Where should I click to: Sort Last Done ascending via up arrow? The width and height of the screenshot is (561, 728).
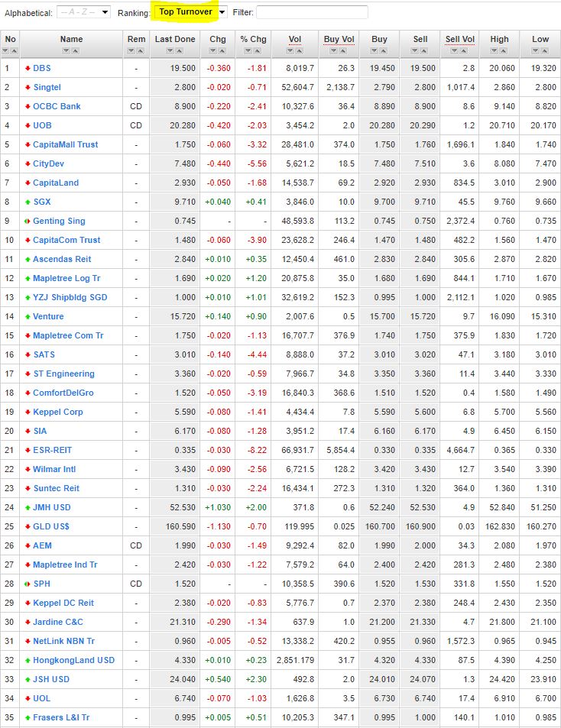point(179,50)
